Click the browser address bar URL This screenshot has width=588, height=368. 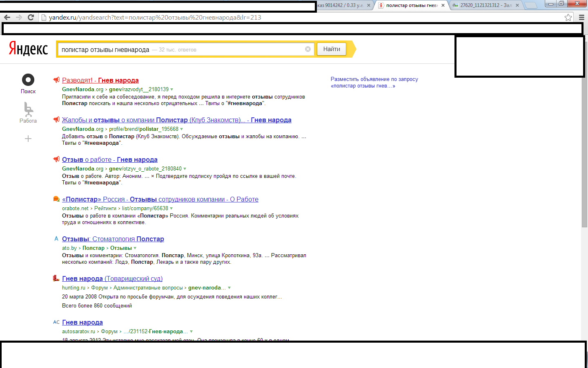coord(155,17)
